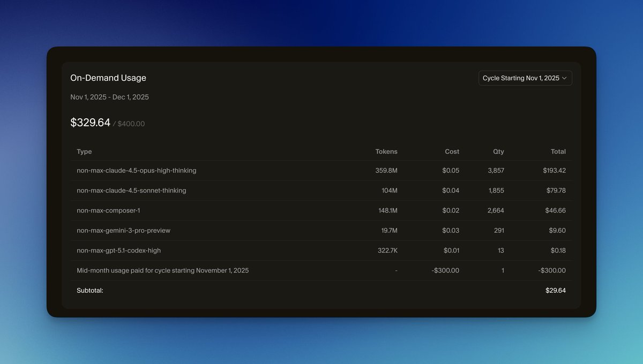Click the 19.7M tokens cell
This screenshot has height=364, width=643.
[x=388, y=230]
